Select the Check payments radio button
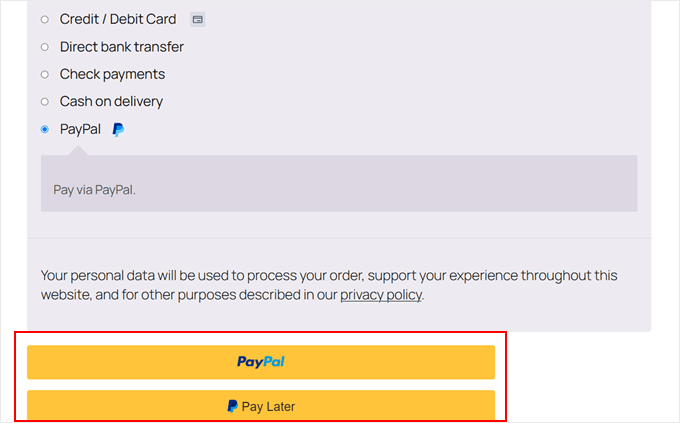680x423 pixels. [44, 74]
